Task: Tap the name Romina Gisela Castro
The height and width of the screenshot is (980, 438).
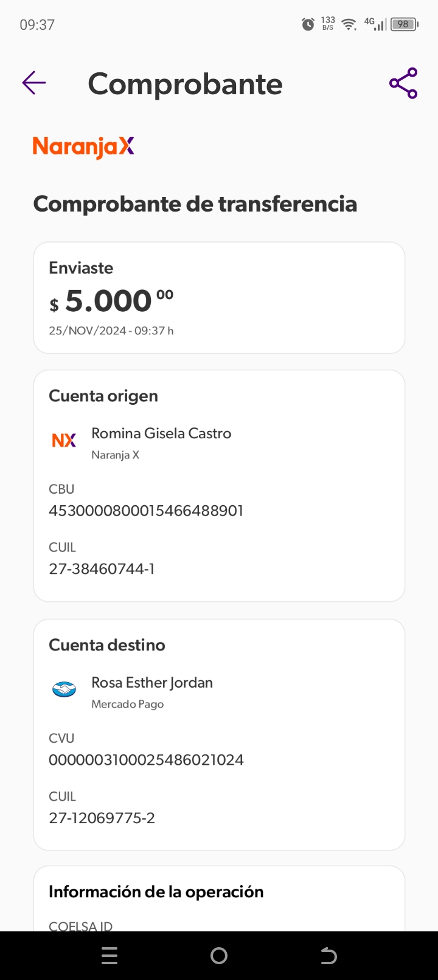Action: click(x=161, y=433)
